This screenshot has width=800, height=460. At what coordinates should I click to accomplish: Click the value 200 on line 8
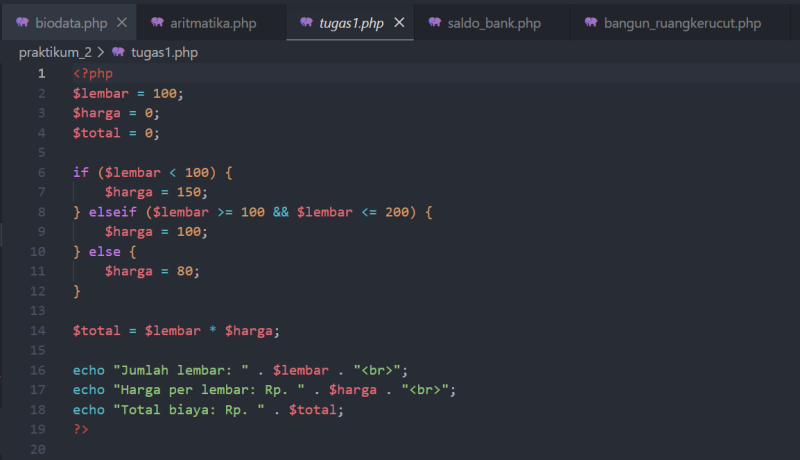click(397, 212)
